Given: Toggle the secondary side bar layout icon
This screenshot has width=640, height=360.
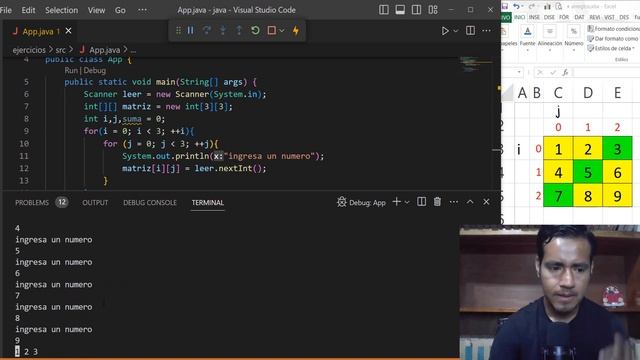Looking at the screenshot, I should (x=416, y=10).
